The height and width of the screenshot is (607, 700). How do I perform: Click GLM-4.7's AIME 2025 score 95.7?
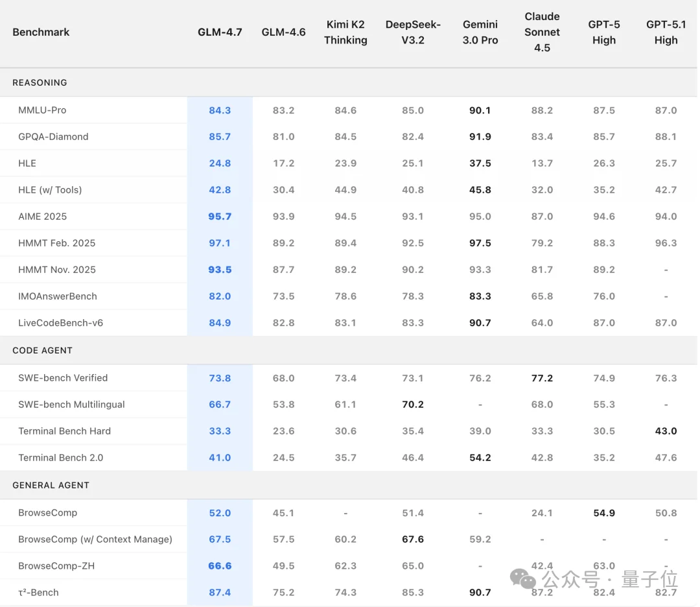(x=220, y=217)
